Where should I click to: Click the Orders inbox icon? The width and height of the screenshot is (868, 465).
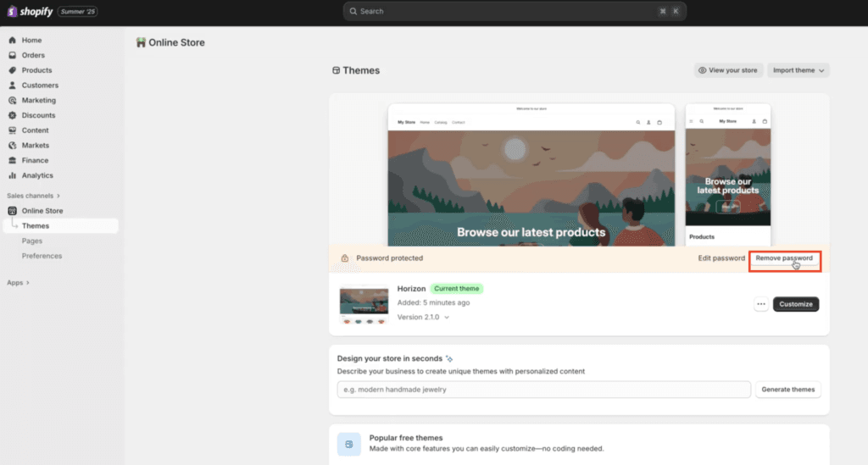tap(12, 55)
